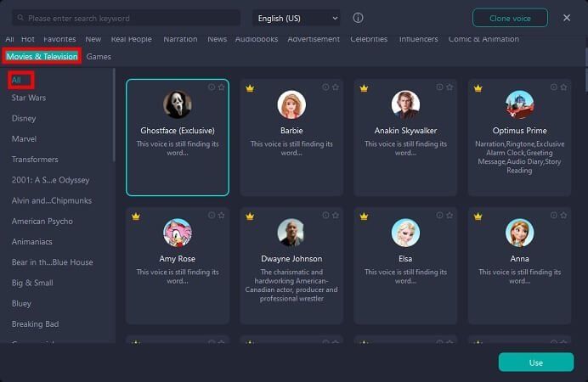Switch to the Hot tab
The height and width of the screenshot is (382, 588).
[28, 39]
